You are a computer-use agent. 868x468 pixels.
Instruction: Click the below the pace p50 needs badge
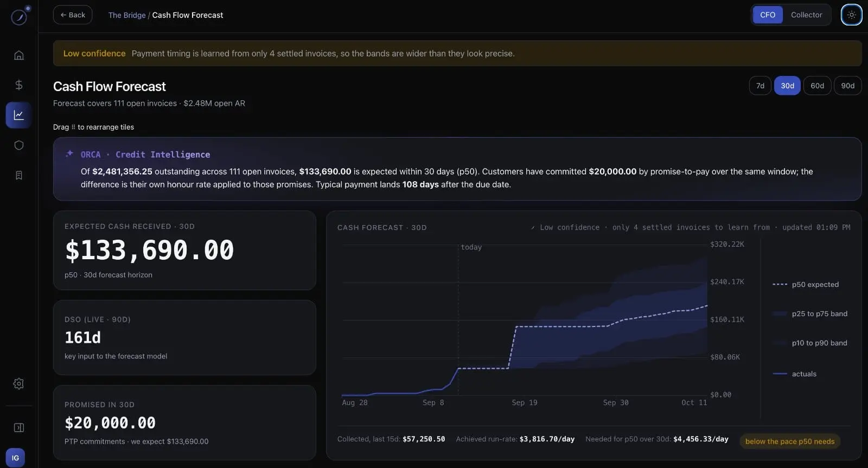789,441
